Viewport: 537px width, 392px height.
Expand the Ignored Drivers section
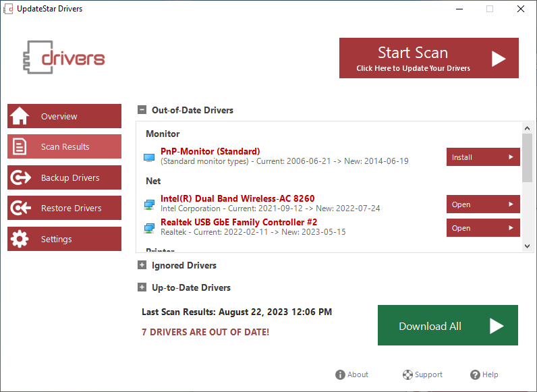click(142, 265)
